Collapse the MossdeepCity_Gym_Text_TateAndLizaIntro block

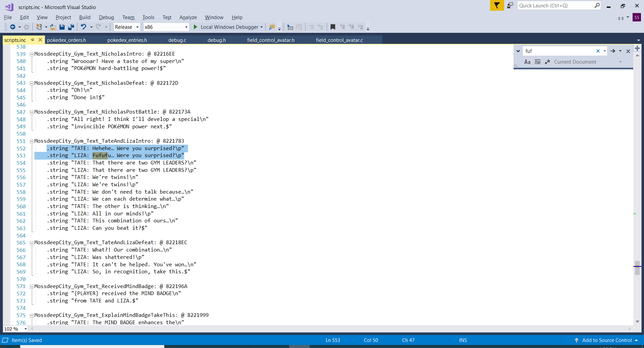coord(32,141)
